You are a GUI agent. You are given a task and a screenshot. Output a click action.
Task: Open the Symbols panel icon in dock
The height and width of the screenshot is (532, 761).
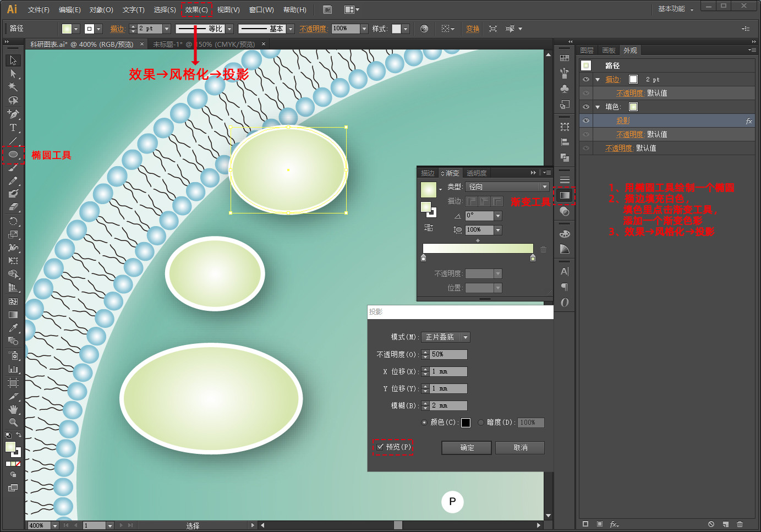565,89
